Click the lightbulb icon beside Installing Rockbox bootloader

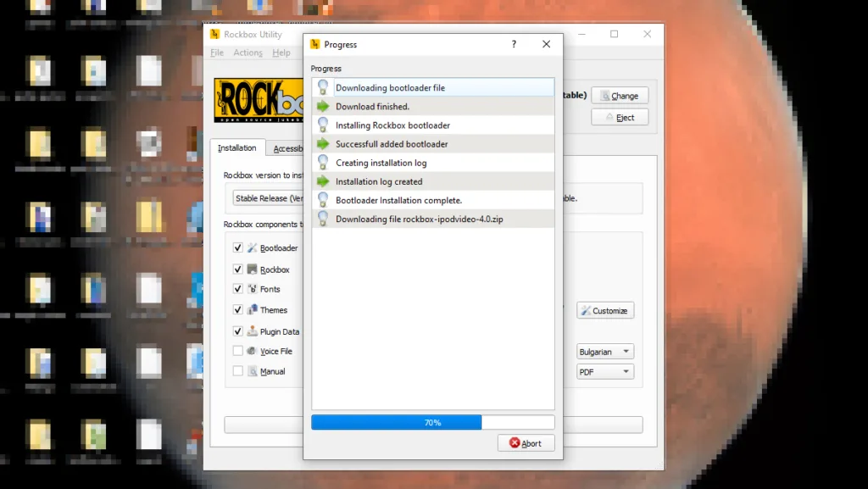click(323, 125)
